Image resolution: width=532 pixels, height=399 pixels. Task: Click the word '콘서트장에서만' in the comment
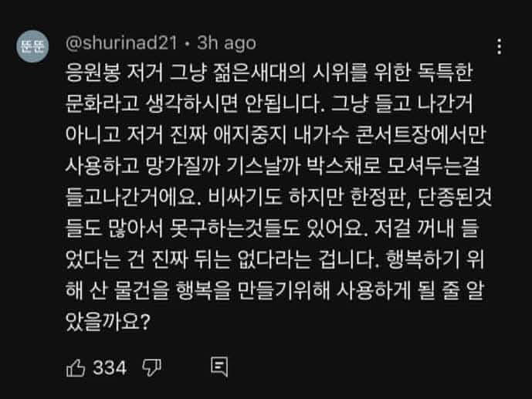click(x=422, y=135)
